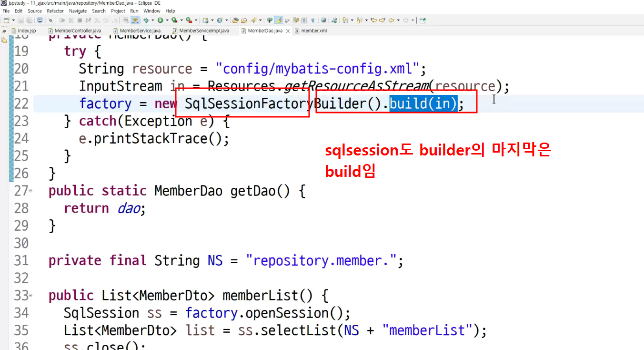
Task: Open the External Tools dropdown arrow
Action: click(x=196, y=21)
